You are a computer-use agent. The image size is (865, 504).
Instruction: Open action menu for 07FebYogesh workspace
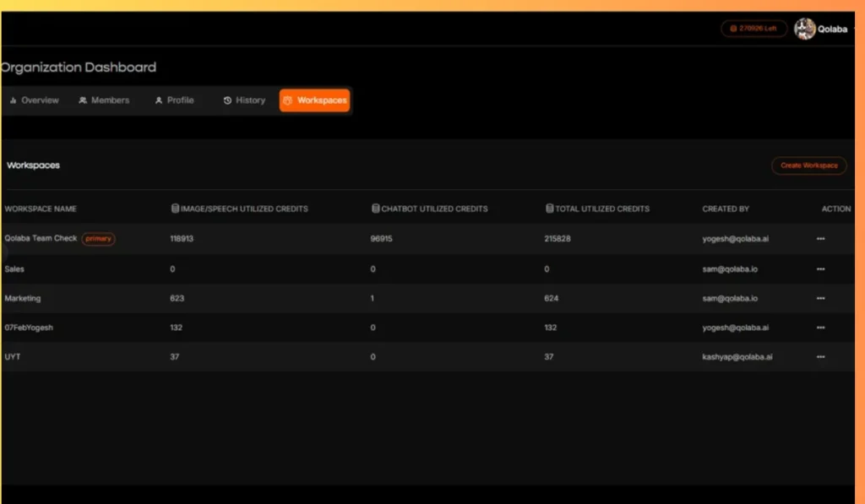click(821, 328)
